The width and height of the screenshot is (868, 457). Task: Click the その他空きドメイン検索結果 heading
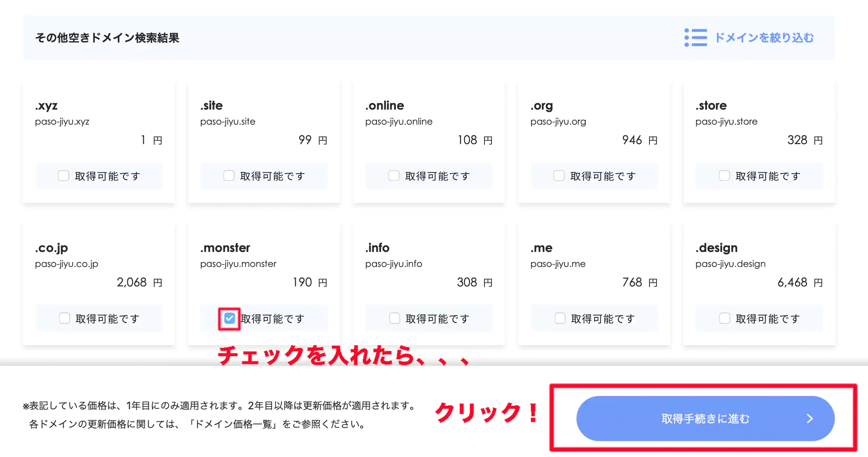click(x=107, y=38)
